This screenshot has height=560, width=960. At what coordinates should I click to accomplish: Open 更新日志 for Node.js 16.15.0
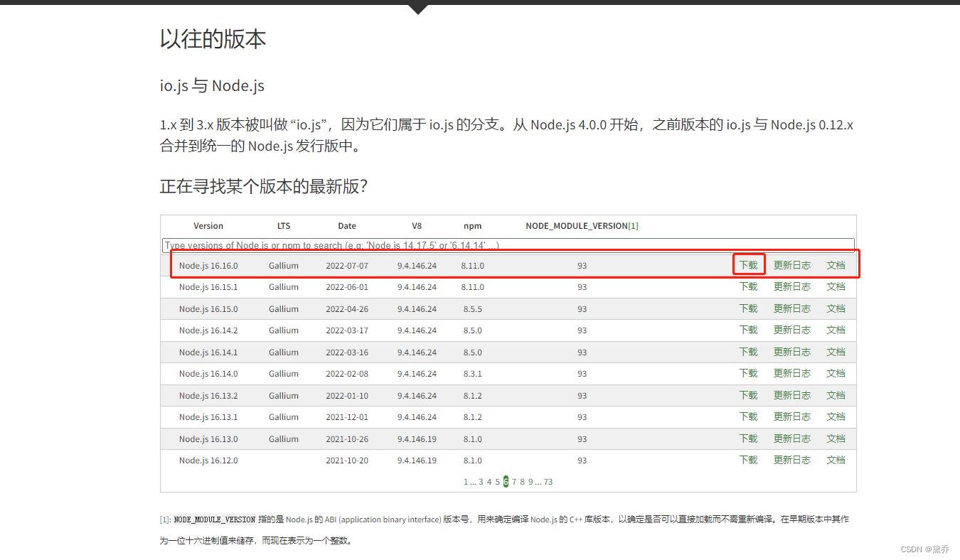(792, 308)
